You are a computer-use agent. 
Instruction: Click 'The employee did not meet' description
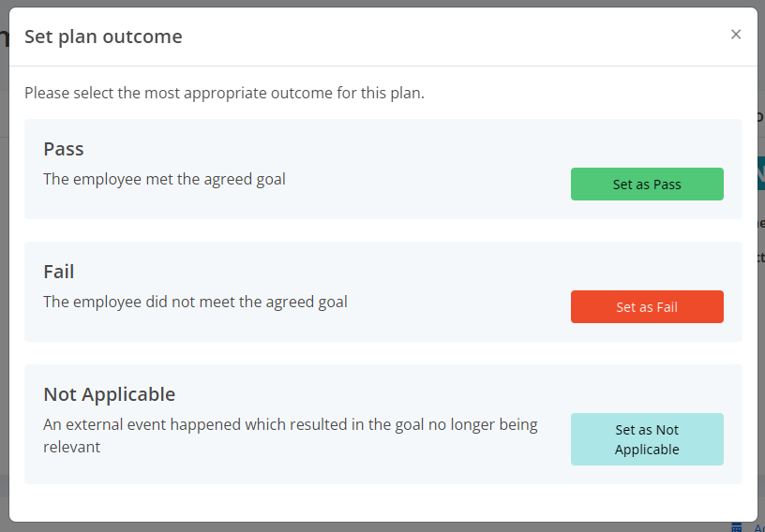(195, 302)
